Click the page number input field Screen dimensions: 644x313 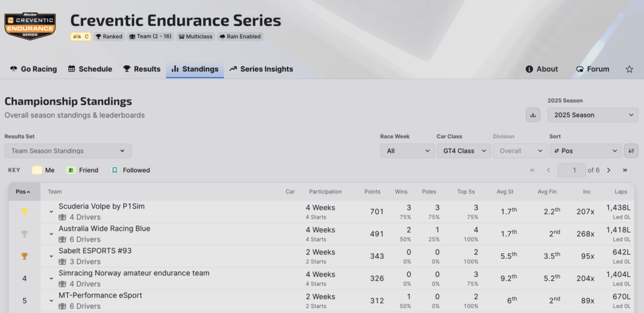[x=571, y=170]
